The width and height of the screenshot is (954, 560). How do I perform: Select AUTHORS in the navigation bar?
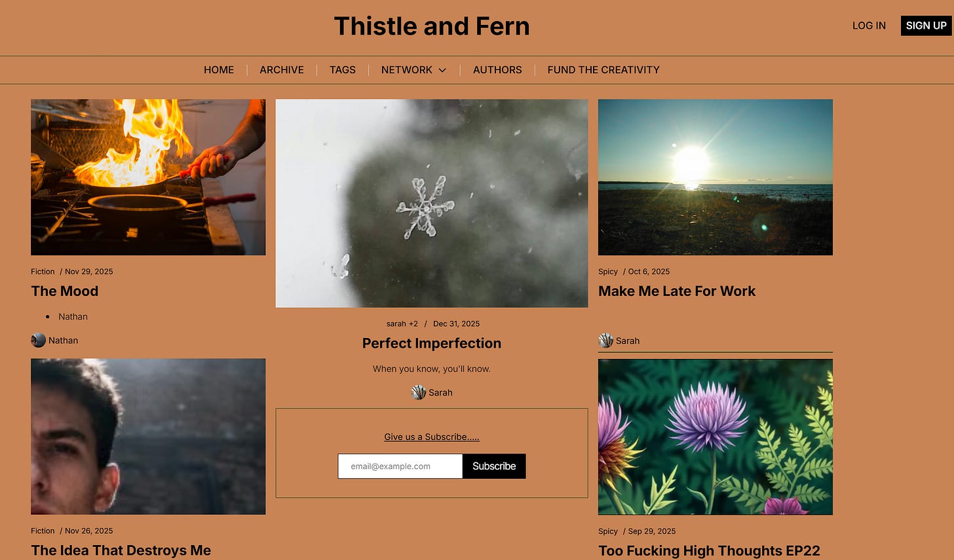coord(497,69)
